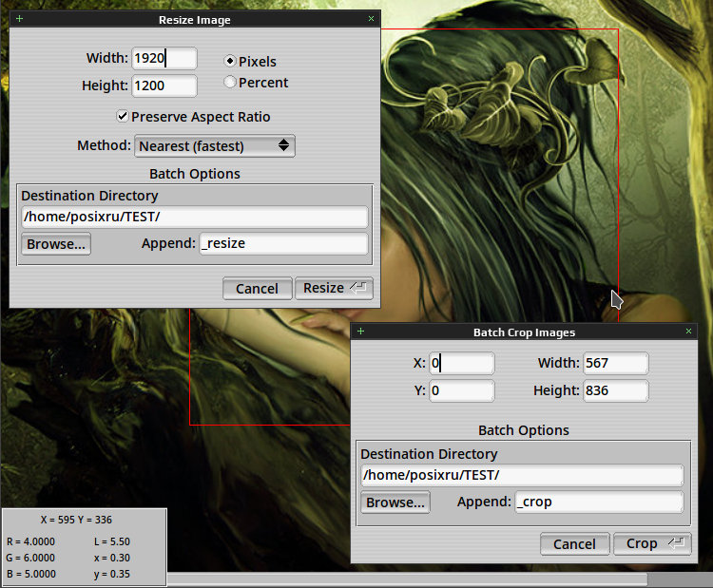Image resolution: width=713 pixels, height=588 pixels.
Task: Cancel the Batch Crop Images dialog
Action: point(575,544)
